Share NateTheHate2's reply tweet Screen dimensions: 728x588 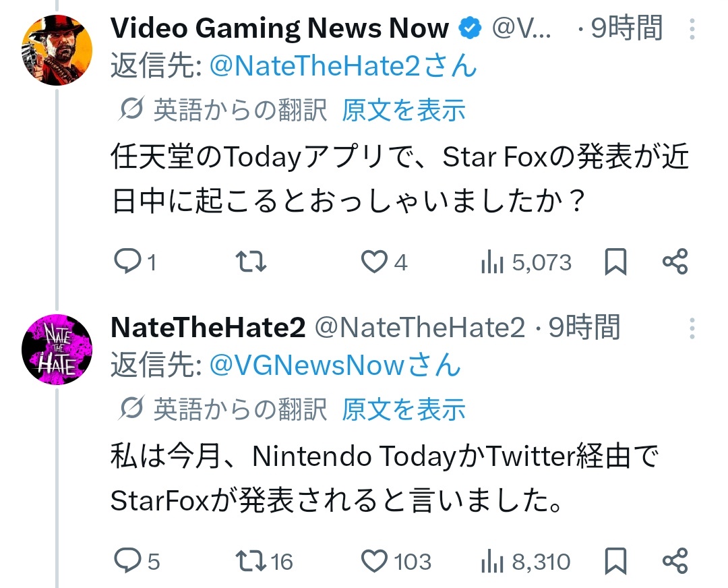(x=675, y=560)
